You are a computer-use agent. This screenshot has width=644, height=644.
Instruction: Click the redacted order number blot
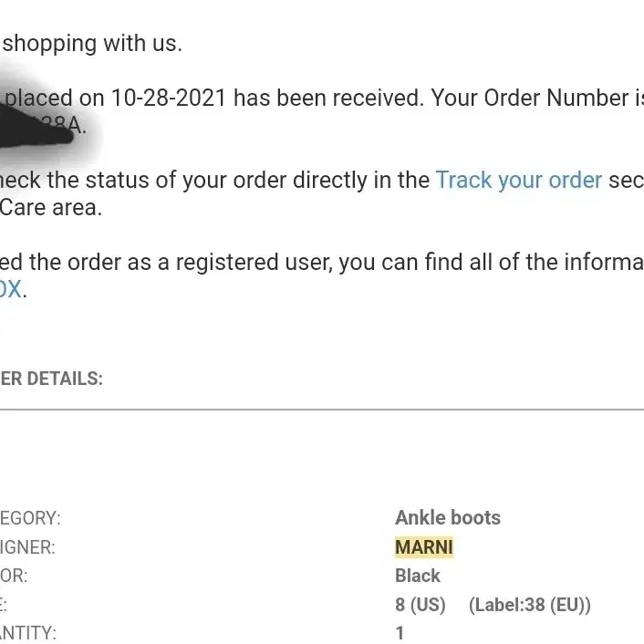click(x=37, y=125)
